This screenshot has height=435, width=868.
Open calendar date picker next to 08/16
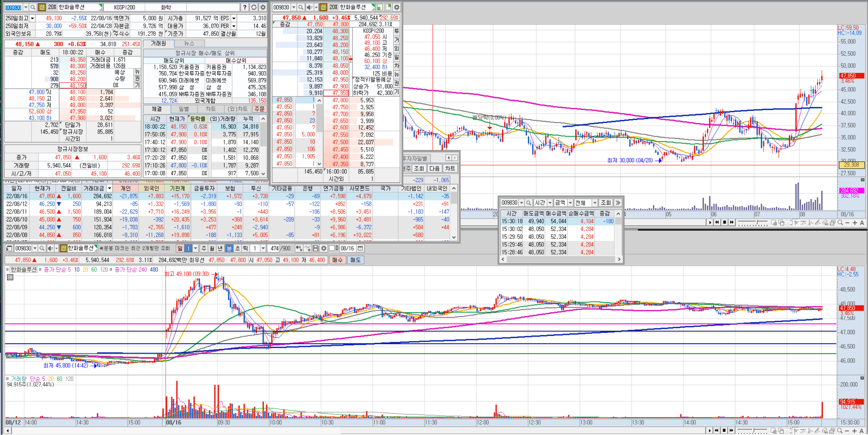361,248
